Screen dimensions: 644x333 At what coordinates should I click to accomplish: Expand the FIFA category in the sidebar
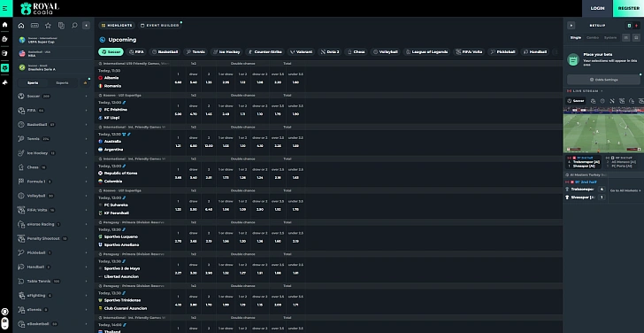tap(53, 110)
